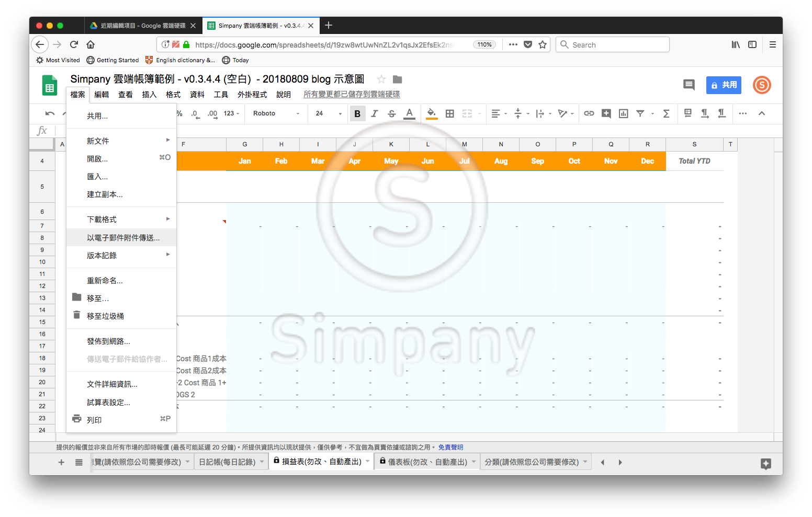Click the blue 共用 share button
The image size is (812, 517).
tap(724, 85)
